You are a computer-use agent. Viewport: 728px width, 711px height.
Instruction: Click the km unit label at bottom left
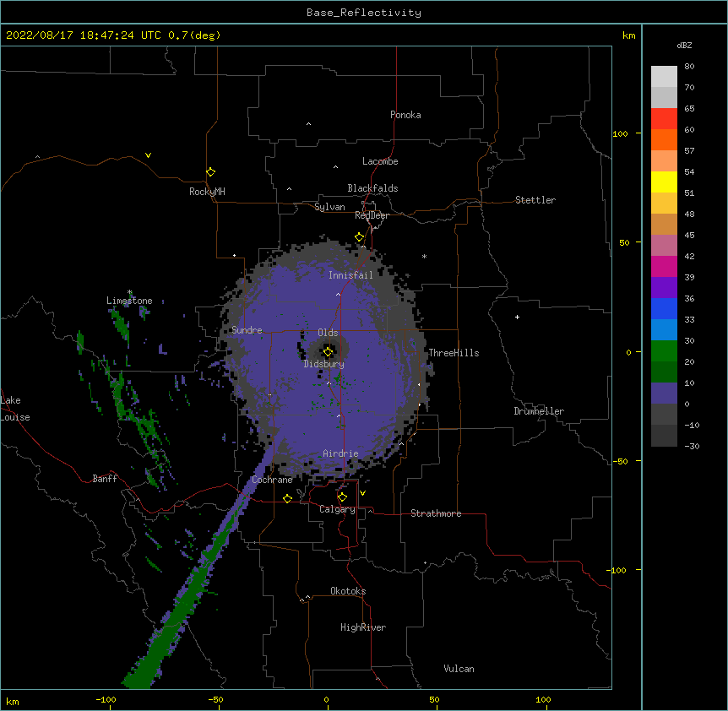(x=13, y=702)
